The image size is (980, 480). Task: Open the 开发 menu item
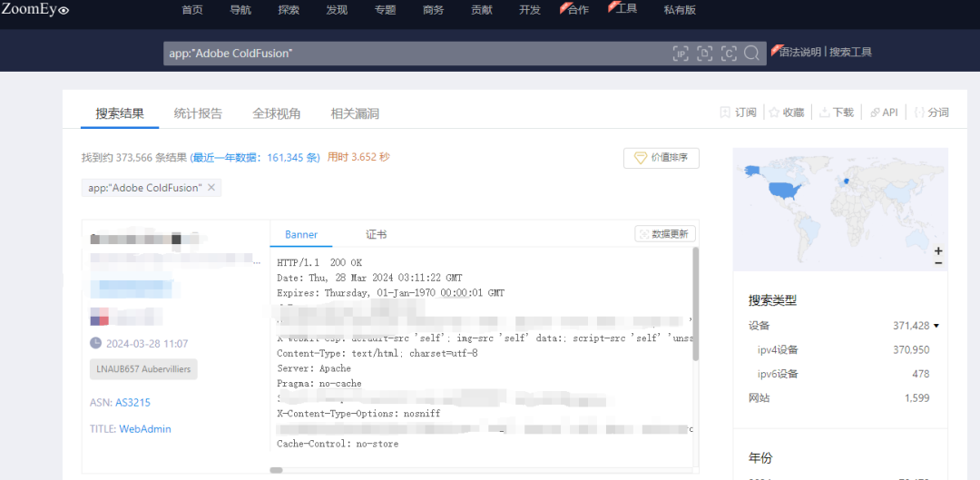click(530, 10)
